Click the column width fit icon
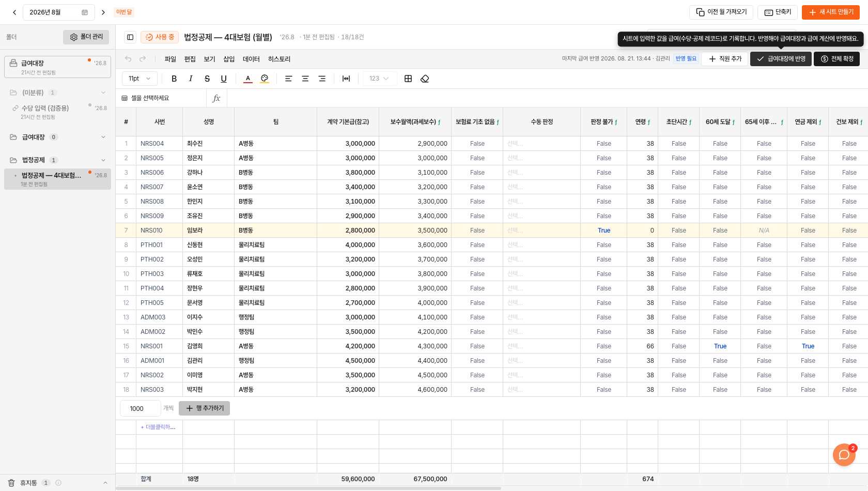 (346, 79)
